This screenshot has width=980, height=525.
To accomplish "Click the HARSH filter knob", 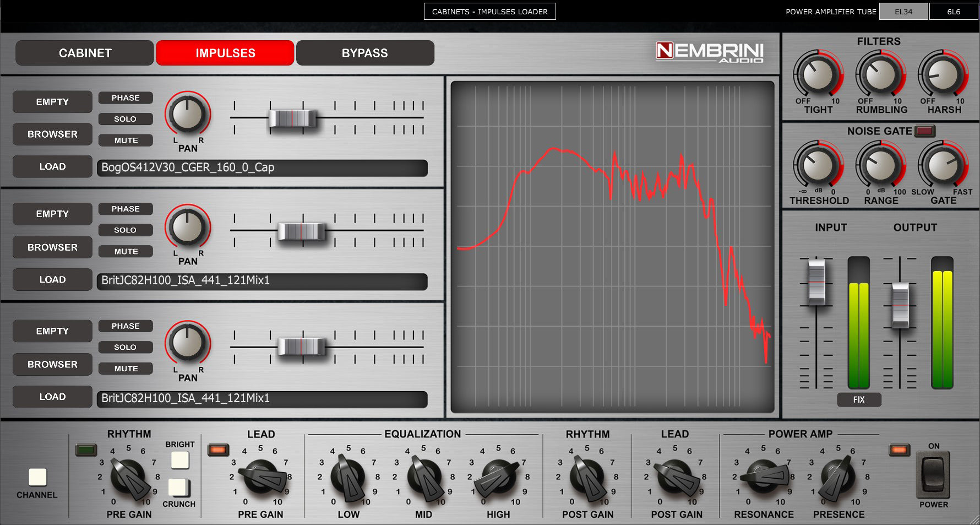I will [x=943, y=74].
